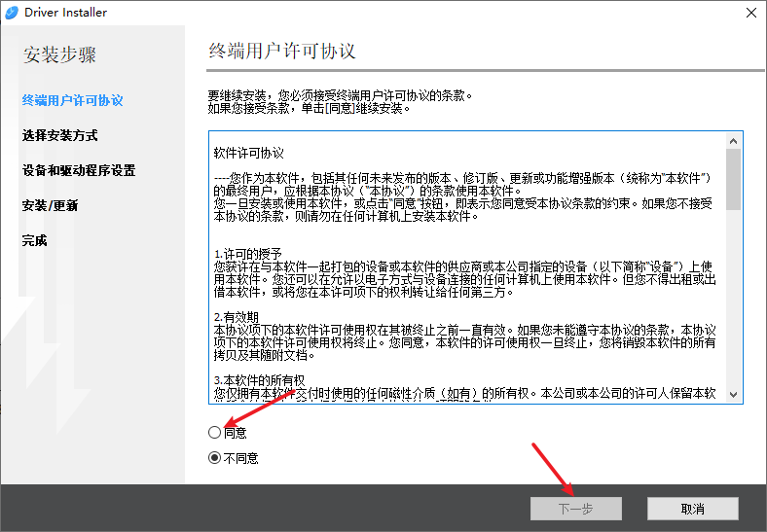Image resolution: width=767 pixels, height=532 pixels.
Task: Close the Driver Installer window
Action: (x=750, y=13)
